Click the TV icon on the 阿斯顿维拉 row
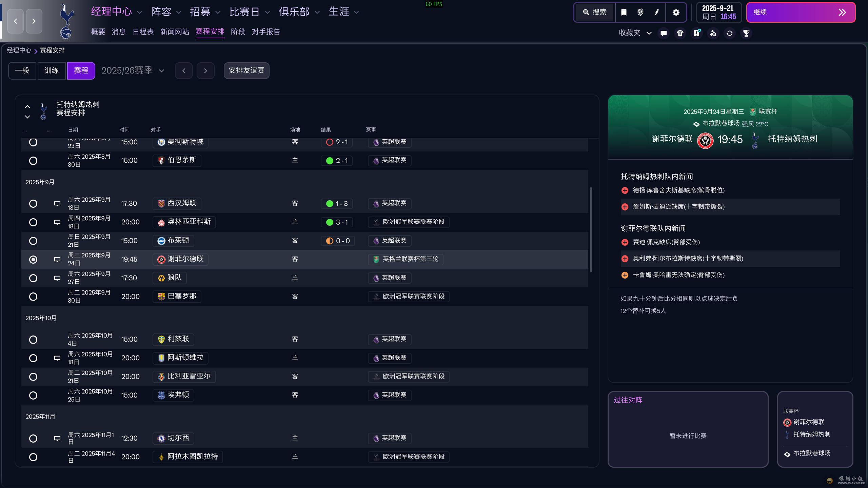Image resolution: width=868 pixels, height=488 pixels. [x=57, y=358]
